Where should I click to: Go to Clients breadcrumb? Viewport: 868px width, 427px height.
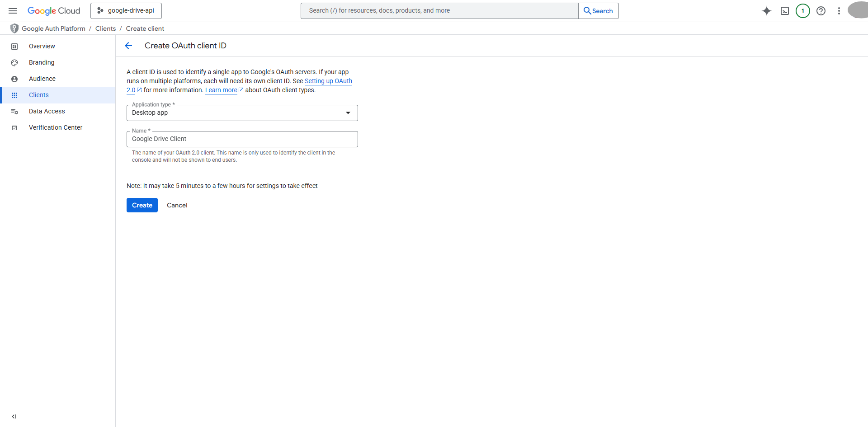105,28
